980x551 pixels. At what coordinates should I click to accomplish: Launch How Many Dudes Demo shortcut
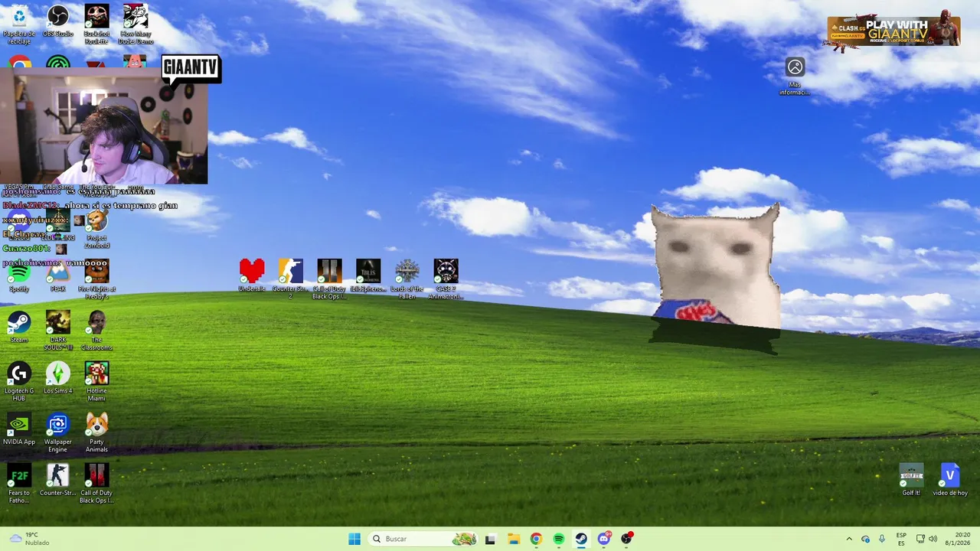(136, 24)
